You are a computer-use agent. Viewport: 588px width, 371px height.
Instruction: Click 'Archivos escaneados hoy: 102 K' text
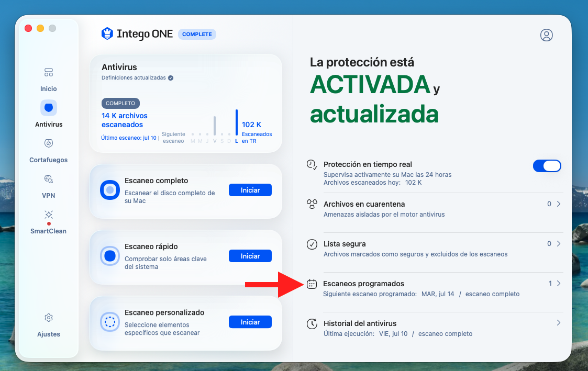coord(373,183)
